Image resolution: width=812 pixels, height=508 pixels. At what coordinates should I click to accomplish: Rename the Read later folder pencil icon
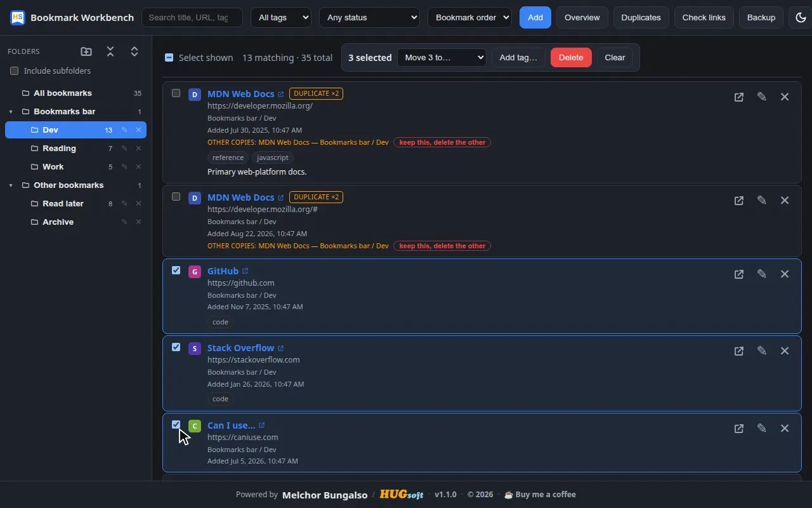124,204
